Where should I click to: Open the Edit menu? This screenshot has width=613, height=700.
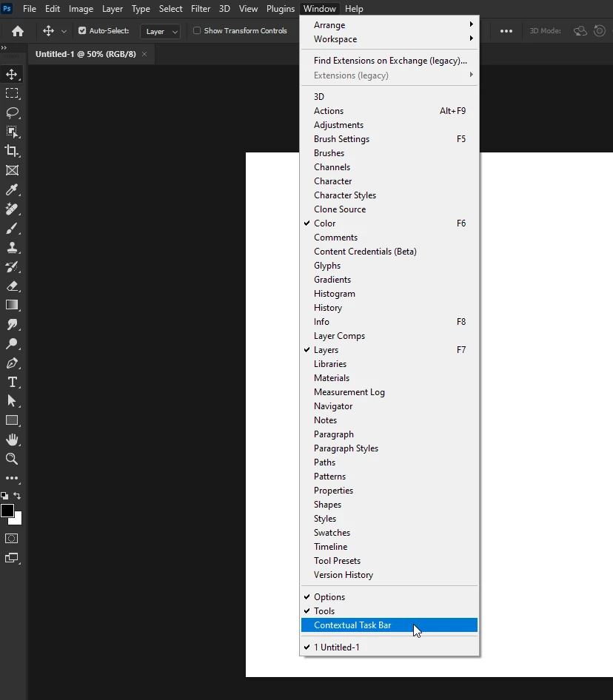pos(53,9)
